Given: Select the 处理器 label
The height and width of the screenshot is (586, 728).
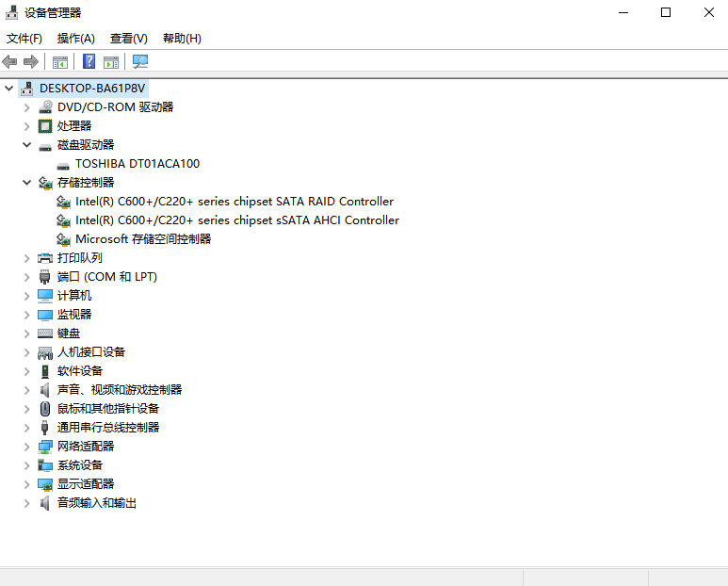Looking at the screenshot, I should click(x=74, y=126).
